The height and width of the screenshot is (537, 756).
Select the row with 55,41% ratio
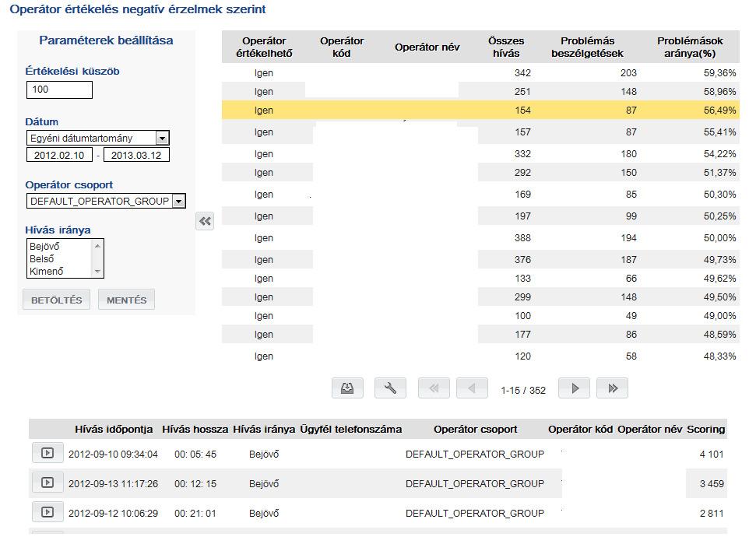click(x=480, y=132)
